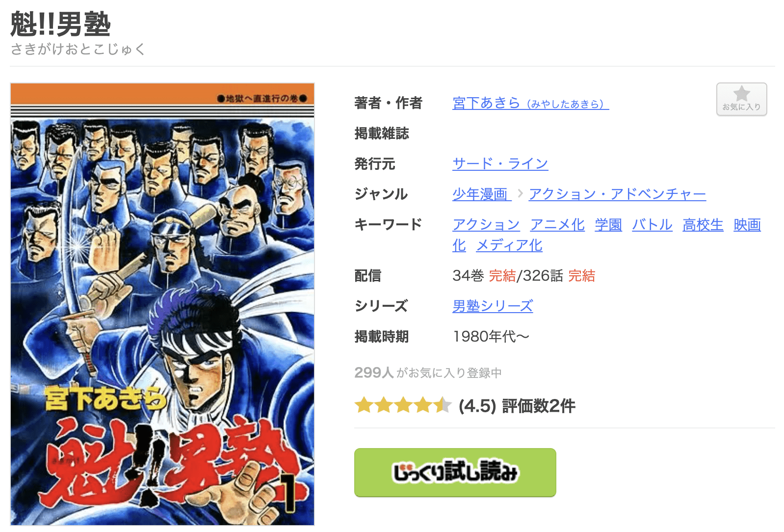Click the お気に入り star favorite button
784x532 pixels.
(x=741, y=99)
